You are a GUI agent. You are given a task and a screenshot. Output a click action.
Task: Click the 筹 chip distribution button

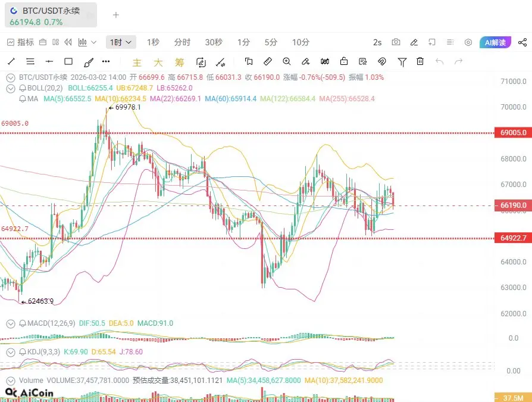[x=180, y=62]
